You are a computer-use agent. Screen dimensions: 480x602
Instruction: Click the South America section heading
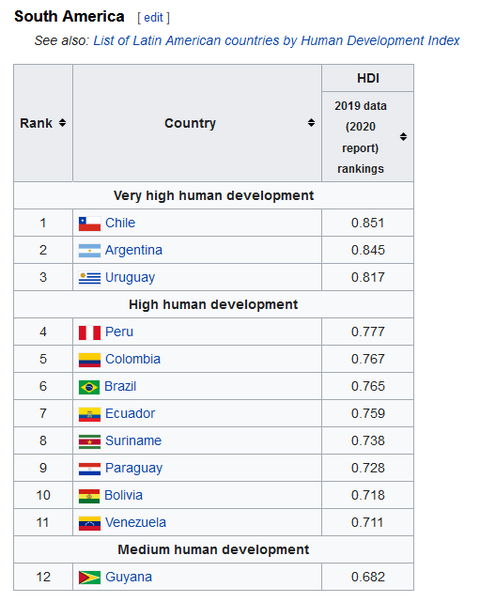pos(69,17)
